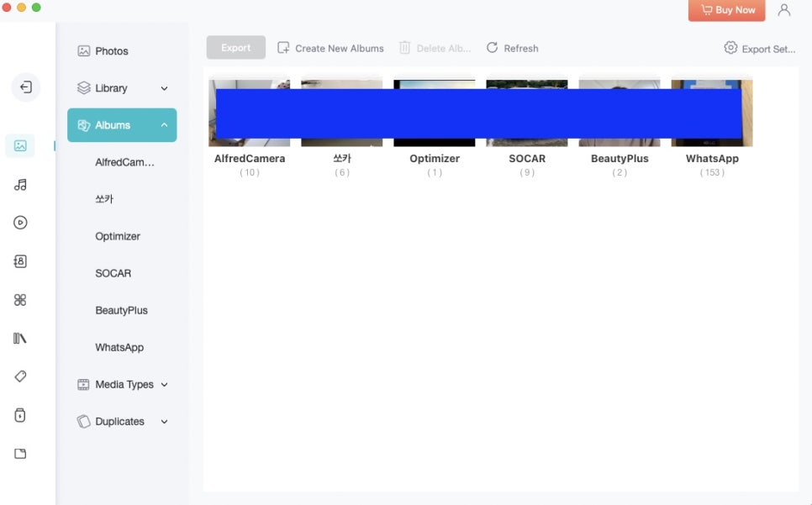This screenshot has height=505, width=812.
Task: Click the Buy Now button
Action: pyautogui.click(x=726, y=10)
